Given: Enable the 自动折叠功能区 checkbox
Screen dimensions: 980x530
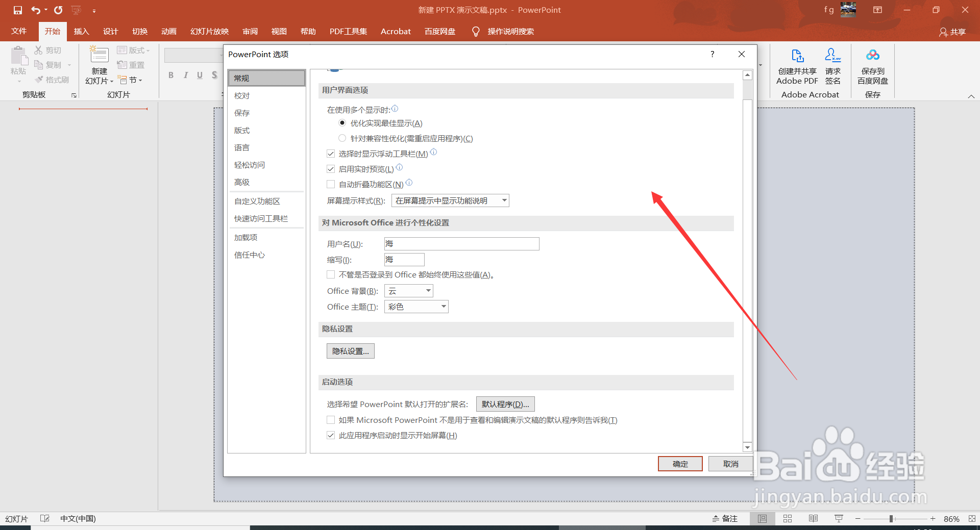Looking at the screenshot, I should point(331,184).
